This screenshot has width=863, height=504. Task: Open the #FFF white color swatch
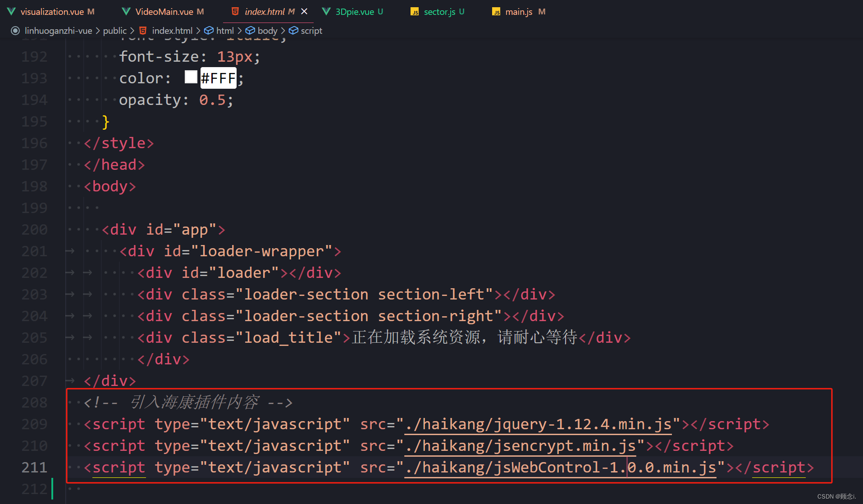pyautogui.click(x=191, y=77)
